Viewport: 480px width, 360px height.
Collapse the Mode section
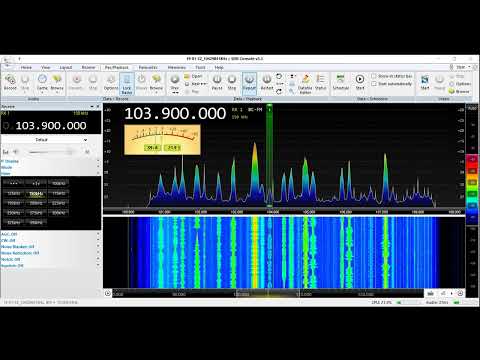tap(50, 167)
